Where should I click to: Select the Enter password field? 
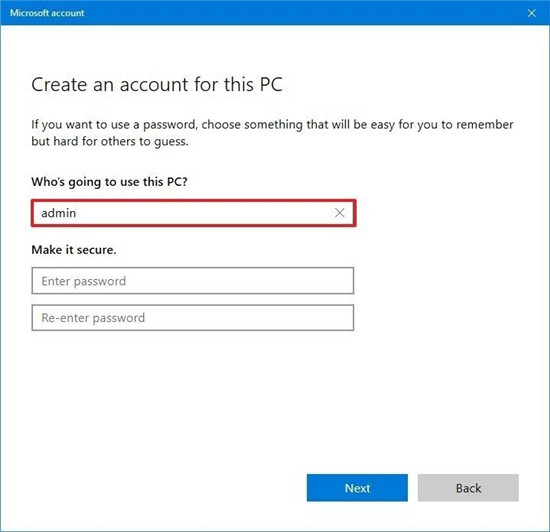[193, 281]
